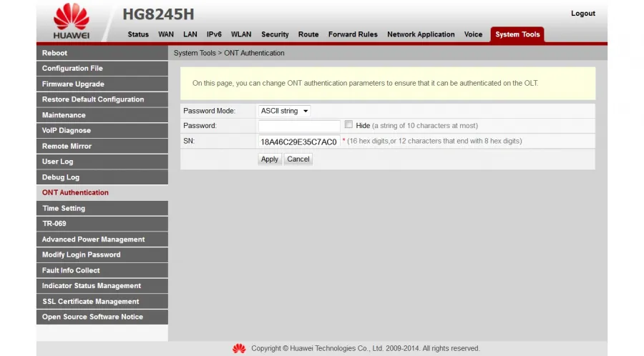Open TR-069 settings
The image size is (644, 356).
[102, 224]
